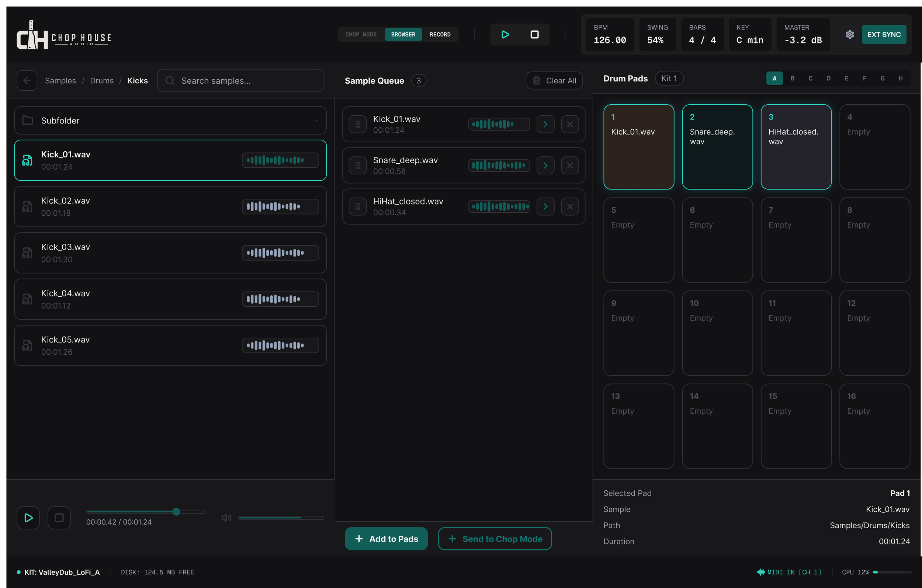Open the KEY C min selector
Screen dimensions: 922x588
pyautogui.click(x=750, y=34)
